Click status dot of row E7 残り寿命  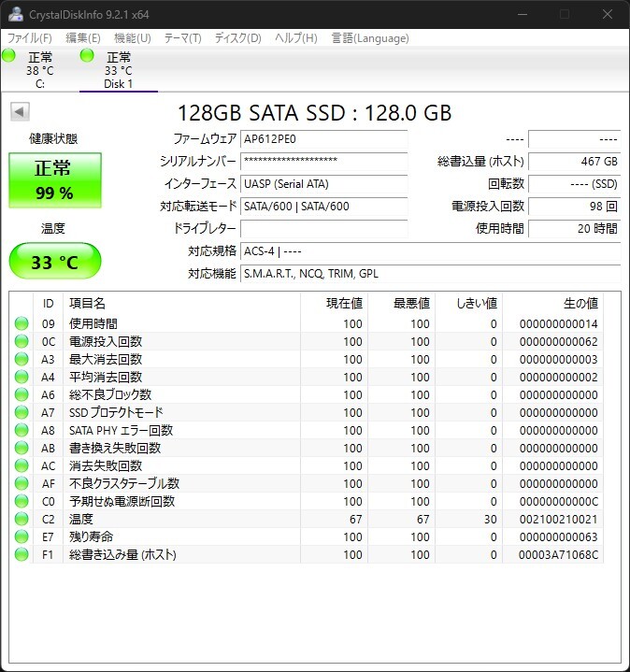click(21, 536)
